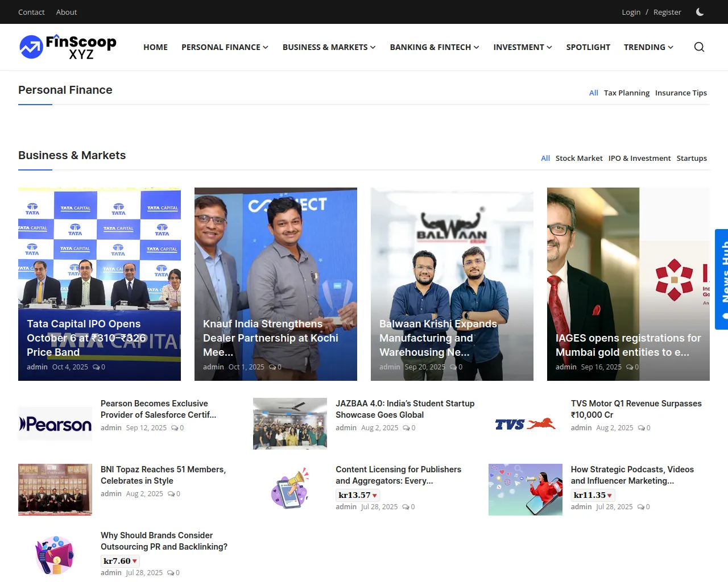This screenshot has height=582, width=728.
Task: Open the Trending dropdown menu
Action: coord(648,47)
